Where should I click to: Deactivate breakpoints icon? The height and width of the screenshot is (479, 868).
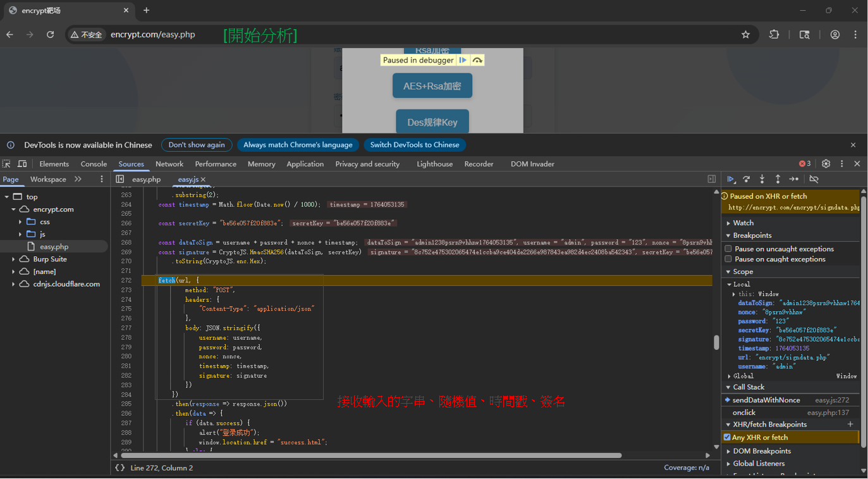click(x=814, y=179)
